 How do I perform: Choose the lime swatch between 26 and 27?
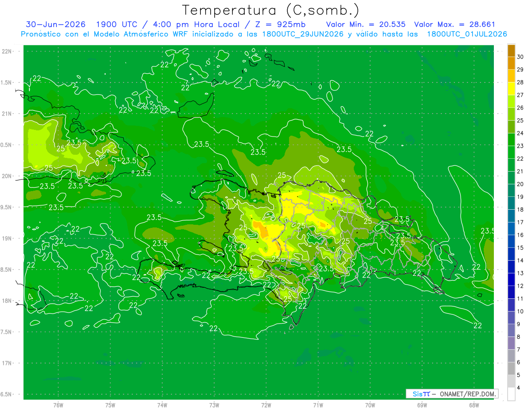[x=511, y=101]
